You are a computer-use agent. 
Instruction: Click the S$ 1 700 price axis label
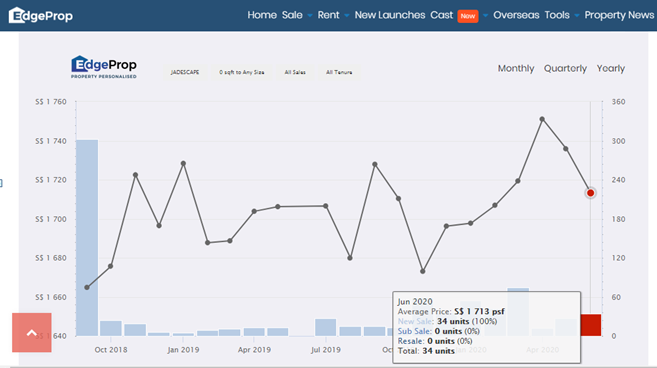[x=51, y=219]
